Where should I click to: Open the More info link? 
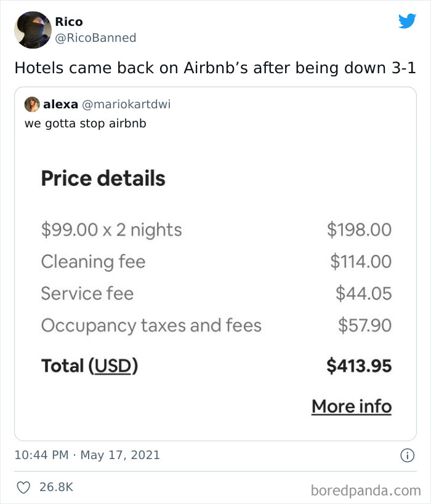coord(352,406)
